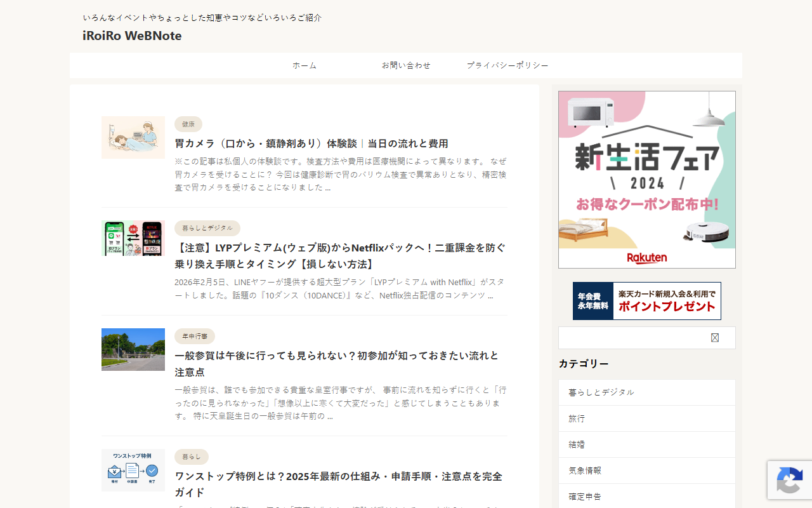Open the iRoiRo WeBNote site title
Image resolution: width=812 pixels, height=508 pixels.
[132, 36]
